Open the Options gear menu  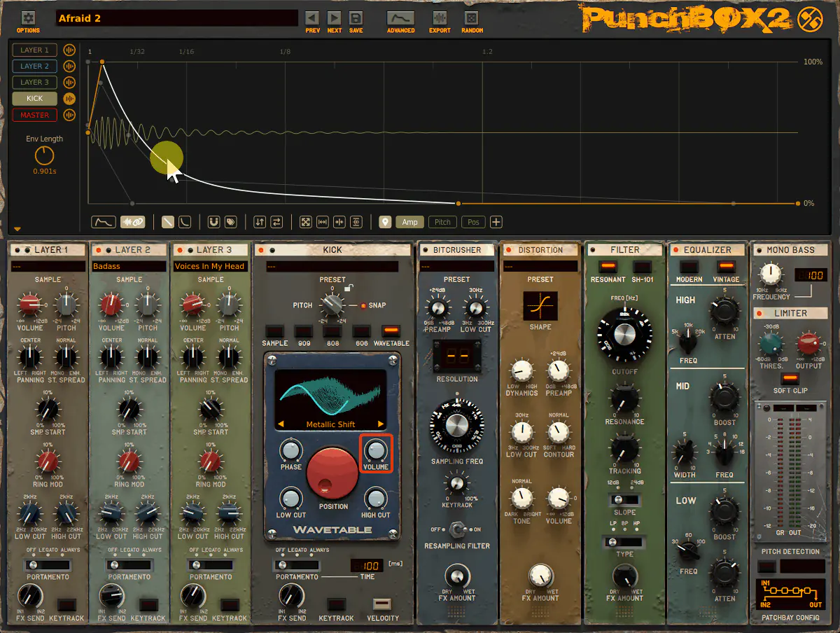pos(28,18)
